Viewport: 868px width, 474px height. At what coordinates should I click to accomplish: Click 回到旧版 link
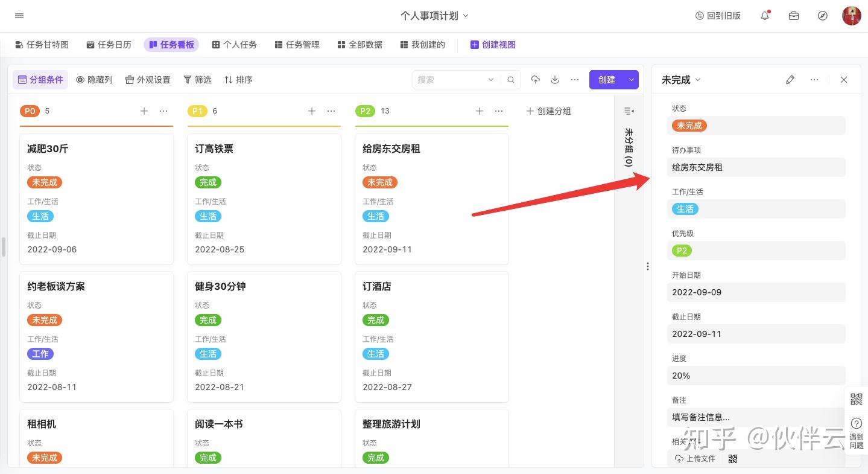click(718, 16)
